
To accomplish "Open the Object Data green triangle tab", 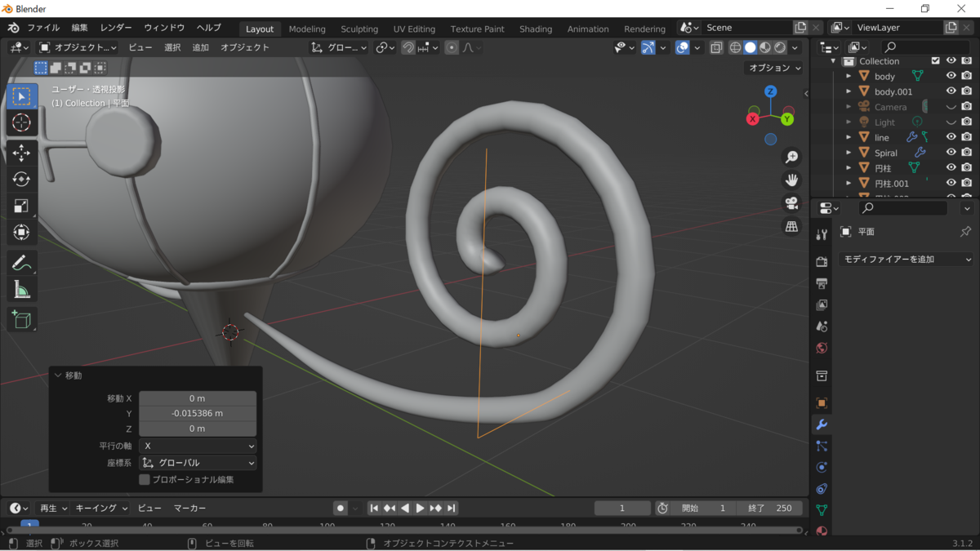I will tap(822, 510).
